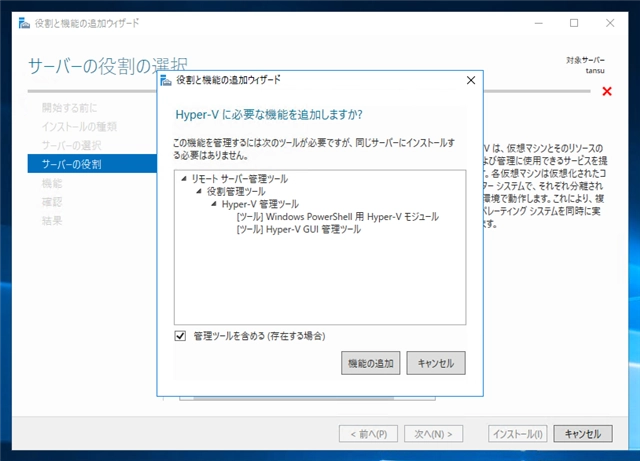
Task: Open 機能 step in sidebar
Action: coord(52,183)
